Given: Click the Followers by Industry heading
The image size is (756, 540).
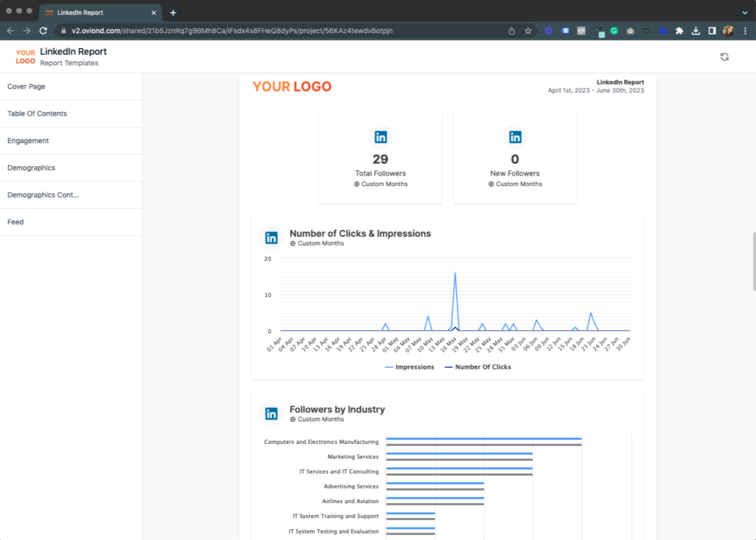Looking at the screenshot, I should coord(337,409).
